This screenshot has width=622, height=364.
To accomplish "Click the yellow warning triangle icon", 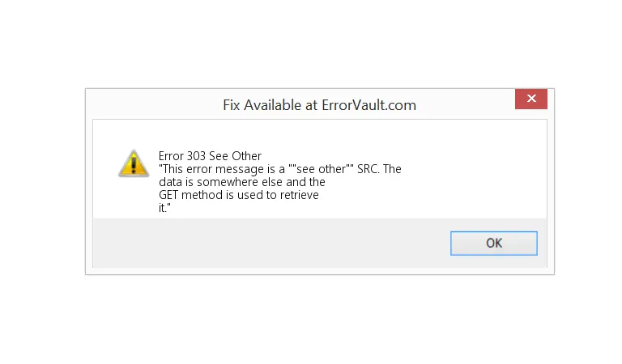I will [x=133, y=163].
